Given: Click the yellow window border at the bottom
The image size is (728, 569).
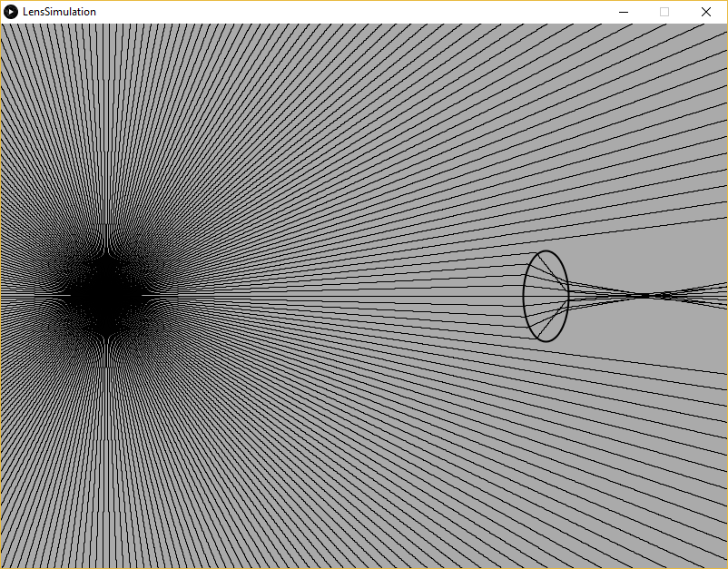Looking at the screenshot, I should pyautogui.click(x=363, y=567).
